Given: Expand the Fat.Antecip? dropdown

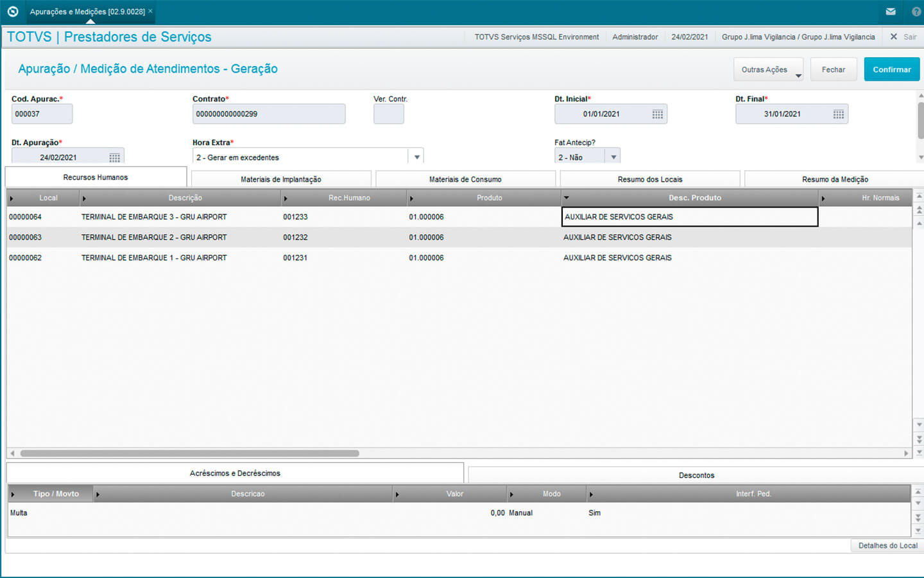Looking at the screenshot, I should pyautogui.click(x=613, y=157).
